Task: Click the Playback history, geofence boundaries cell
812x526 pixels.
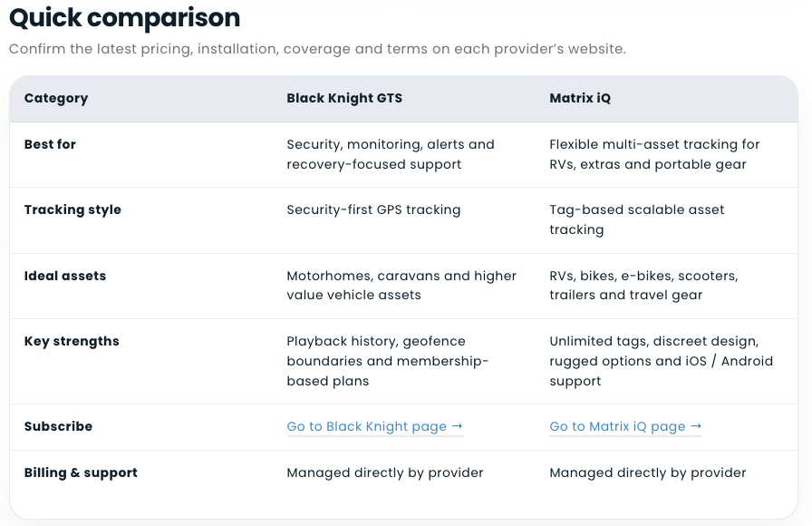Action: coord(388,361)
